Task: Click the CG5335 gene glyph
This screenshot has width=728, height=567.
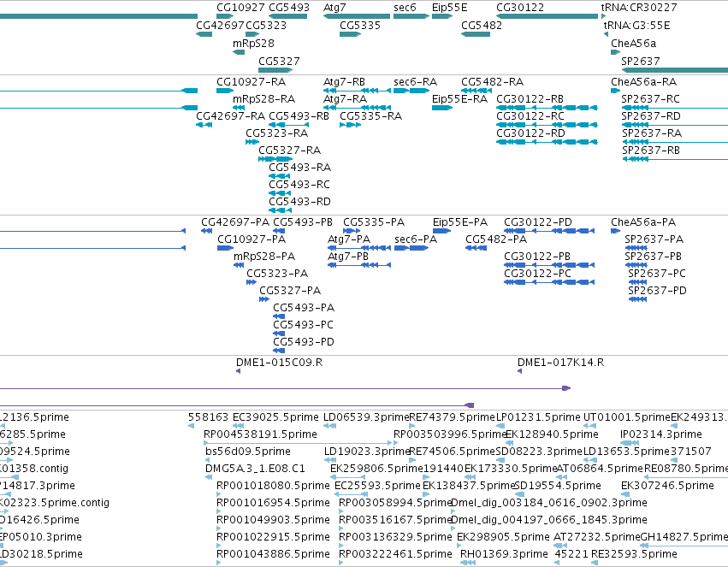Action: click(351, 34)
